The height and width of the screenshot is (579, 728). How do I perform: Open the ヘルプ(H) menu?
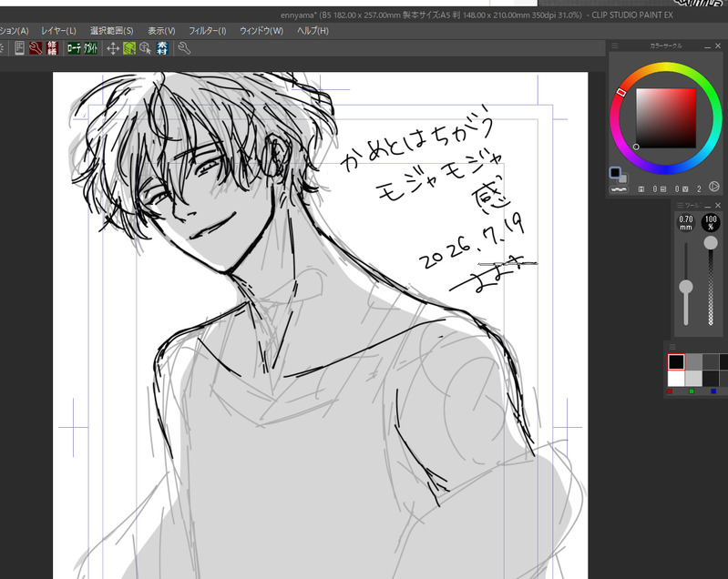[x=313, y=31]
